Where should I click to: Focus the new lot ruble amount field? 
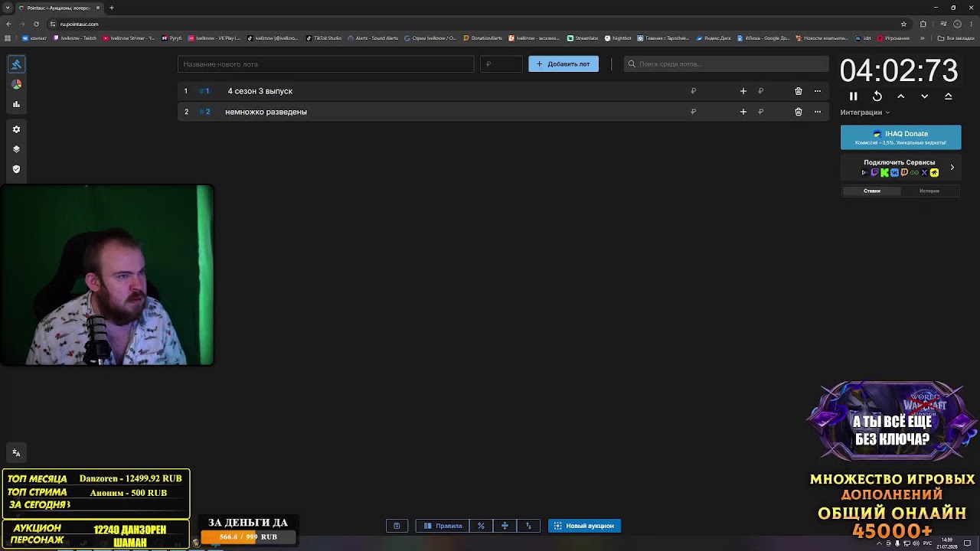501,64
